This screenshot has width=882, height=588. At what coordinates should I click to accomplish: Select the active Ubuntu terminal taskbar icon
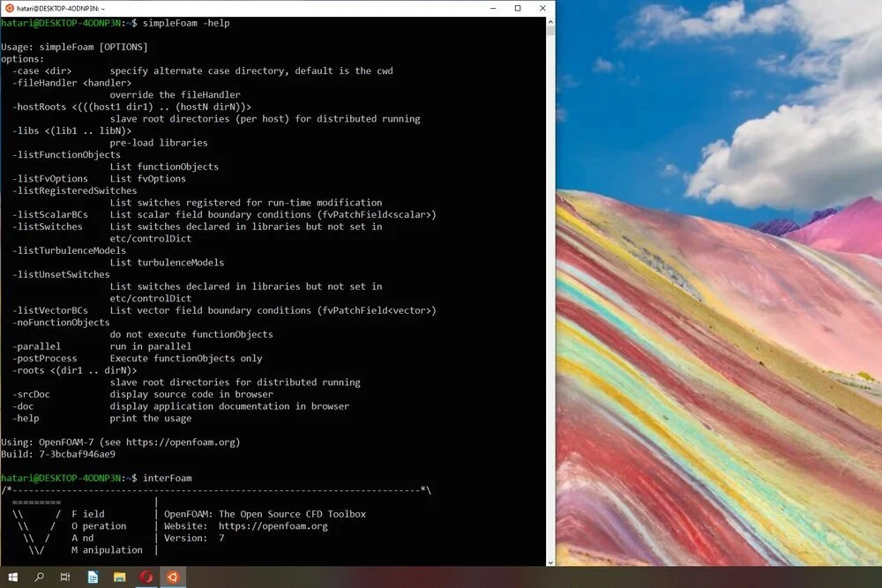pyautogui.click(x=173, y=577)
